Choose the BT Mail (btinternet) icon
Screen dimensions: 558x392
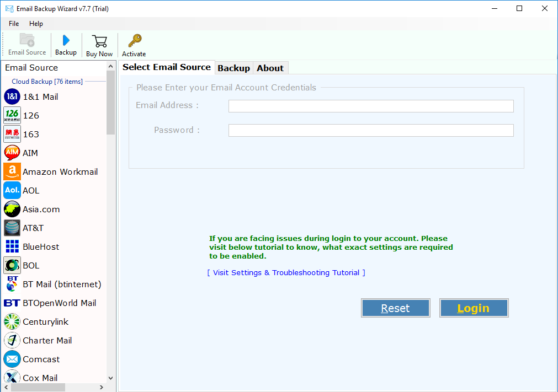pos(12,284)
